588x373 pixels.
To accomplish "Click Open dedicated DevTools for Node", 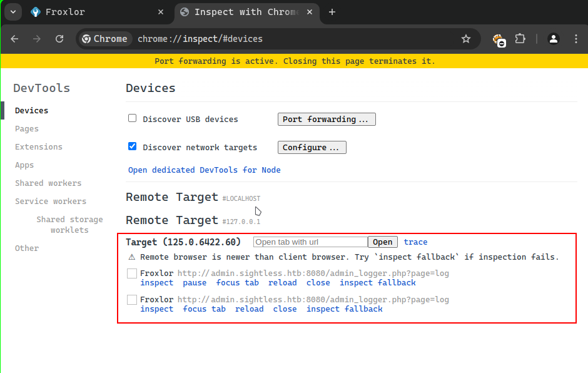I will click(205, 170).
